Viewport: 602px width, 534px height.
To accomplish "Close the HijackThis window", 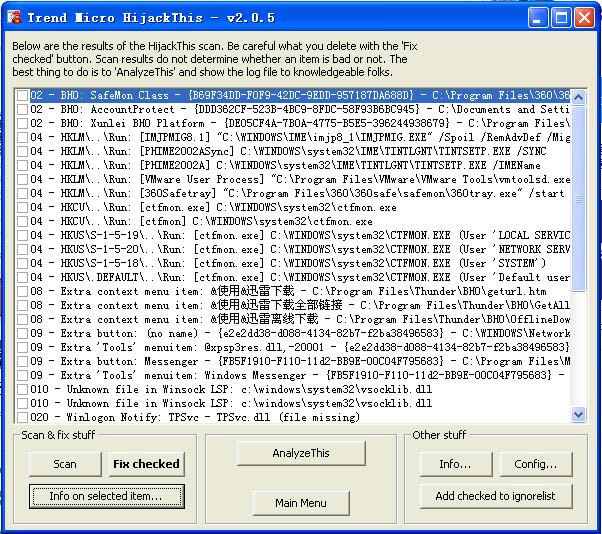I will pos(584,18).
